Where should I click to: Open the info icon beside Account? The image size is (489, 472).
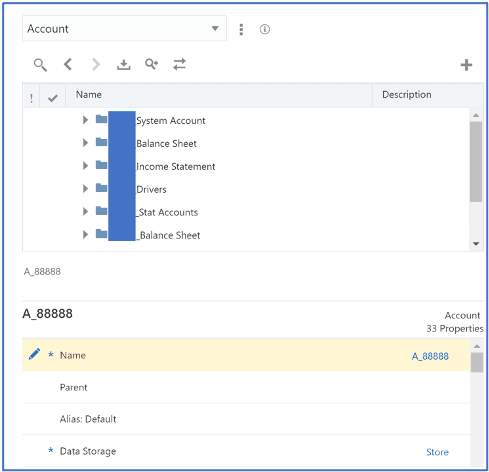coord(265,29)
